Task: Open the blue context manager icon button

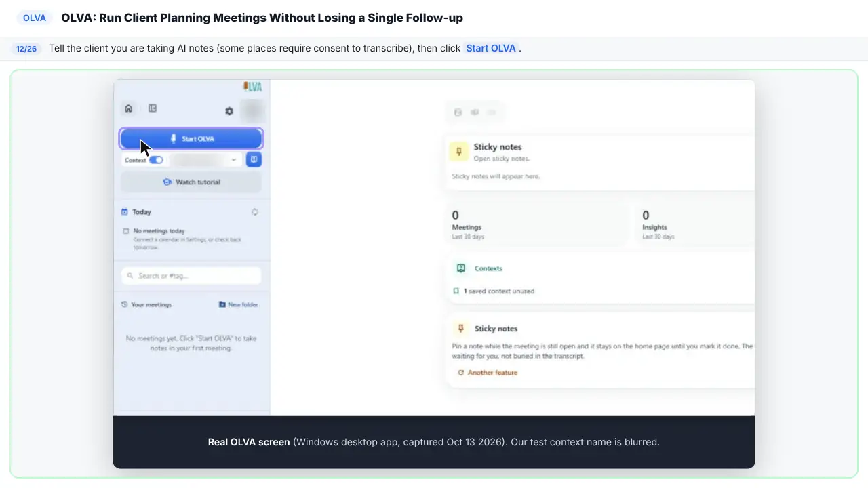Action: tap(254, 159)
